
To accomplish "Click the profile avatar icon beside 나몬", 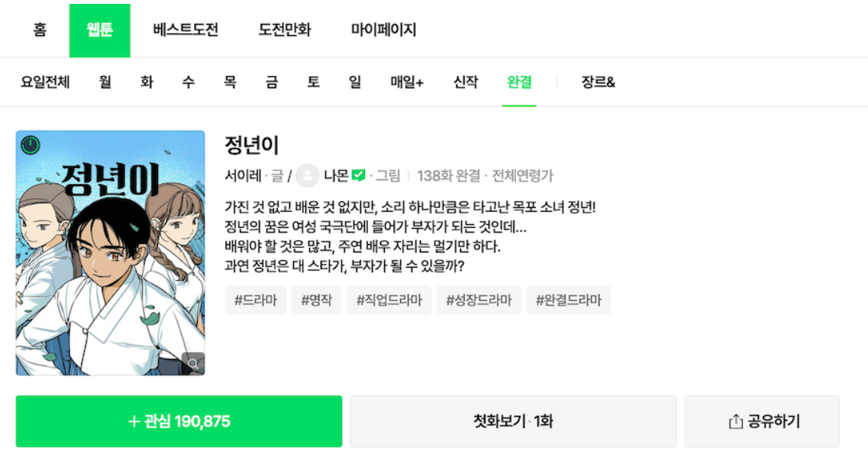I will 308,175.
